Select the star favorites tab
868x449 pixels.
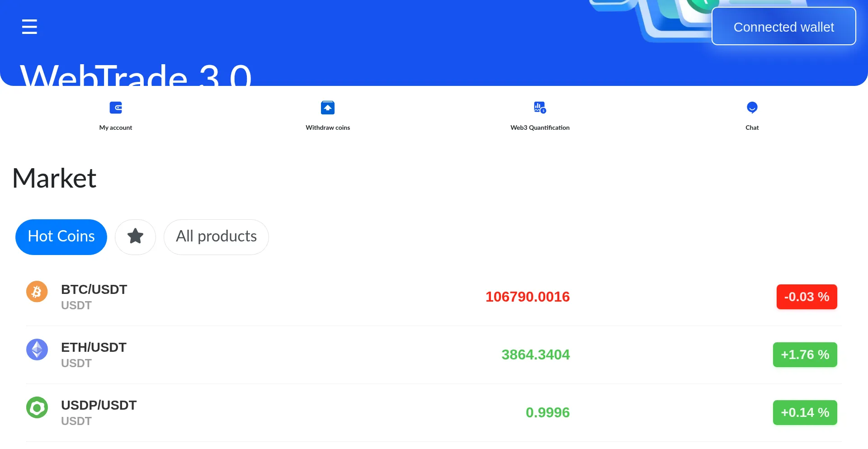pyautogui.click(x=135, y=236)
